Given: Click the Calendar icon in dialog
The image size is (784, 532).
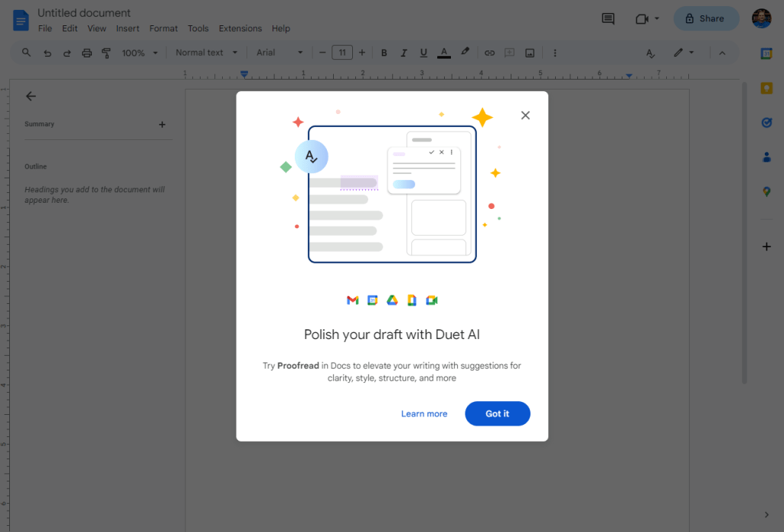Looking at the screenshot, I should [x=373, y=300].
